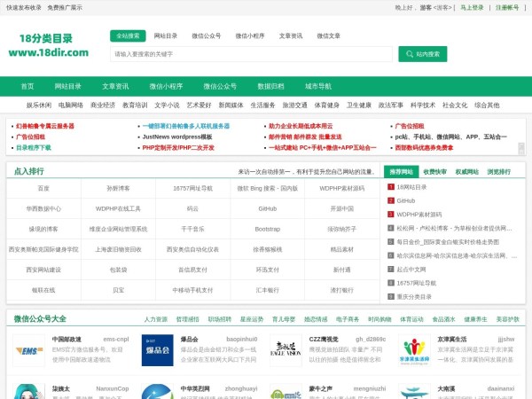
Task: Switch to the 权威网站 tab
Action: point(467,172)
